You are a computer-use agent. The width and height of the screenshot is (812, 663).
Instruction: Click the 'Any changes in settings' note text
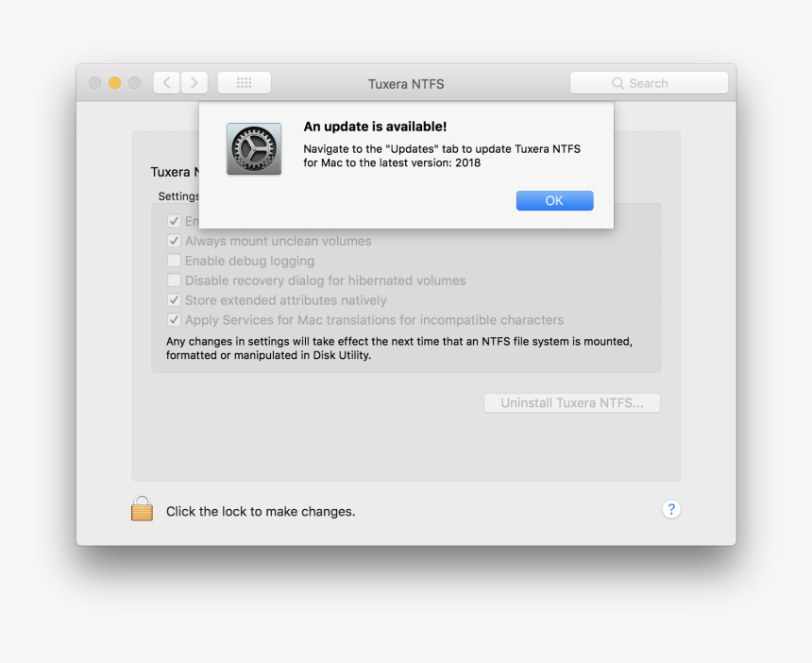(x=398, y=348)
